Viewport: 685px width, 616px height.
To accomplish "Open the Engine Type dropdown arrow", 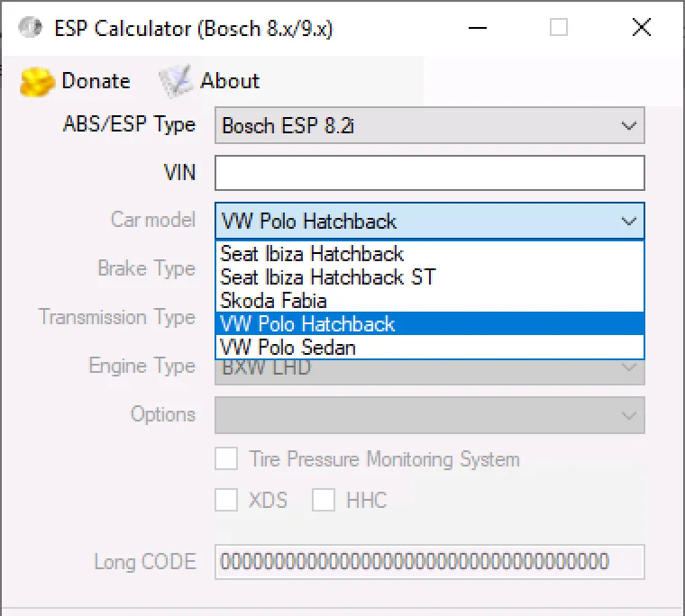I will [628, 367].
